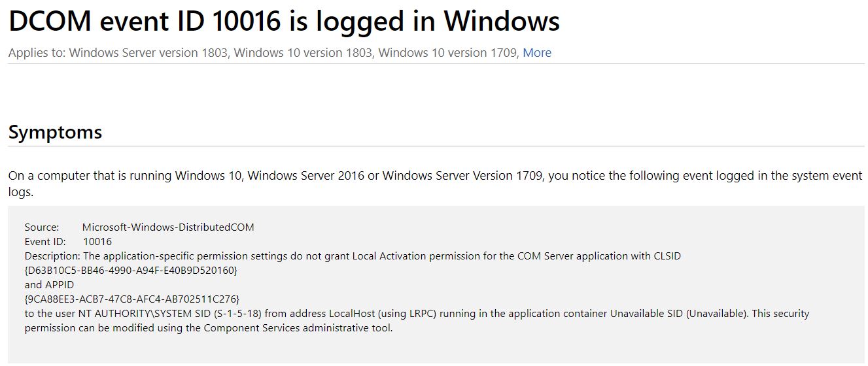Click the APPID GUID starting with 9CA88EE3
Viewport: 868px width, 366px height.
pos(132,299)
